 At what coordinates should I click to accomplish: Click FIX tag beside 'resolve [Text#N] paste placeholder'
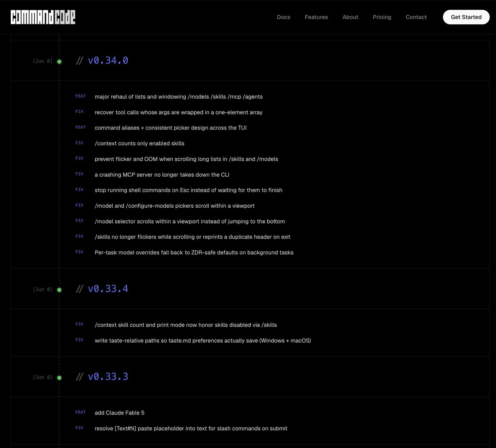(79, 428)
